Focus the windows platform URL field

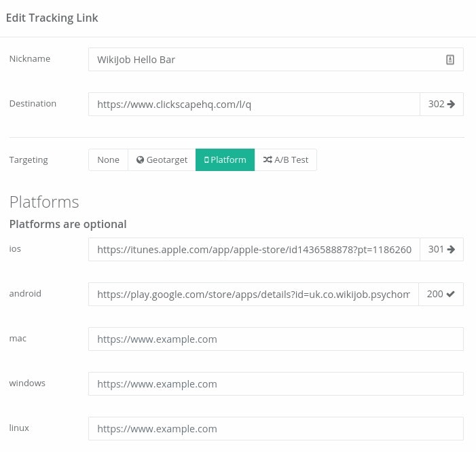(x=276, y=383)
